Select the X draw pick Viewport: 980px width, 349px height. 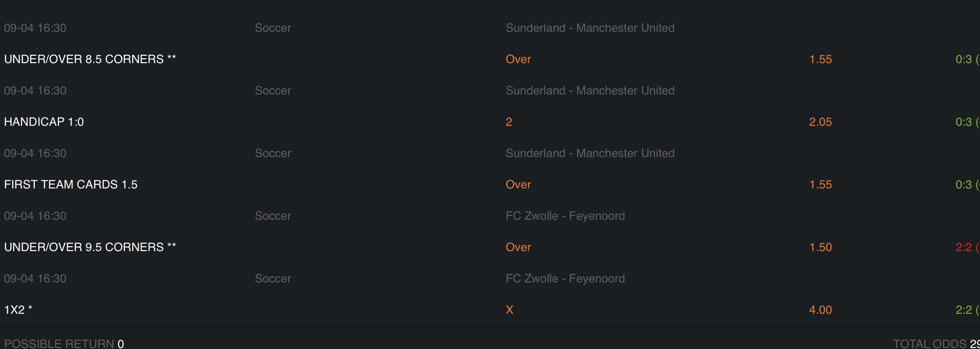click(x=510, y=310)
